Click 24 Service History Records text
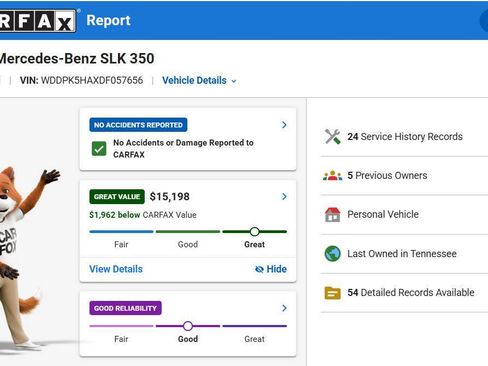 coord(405,137)
